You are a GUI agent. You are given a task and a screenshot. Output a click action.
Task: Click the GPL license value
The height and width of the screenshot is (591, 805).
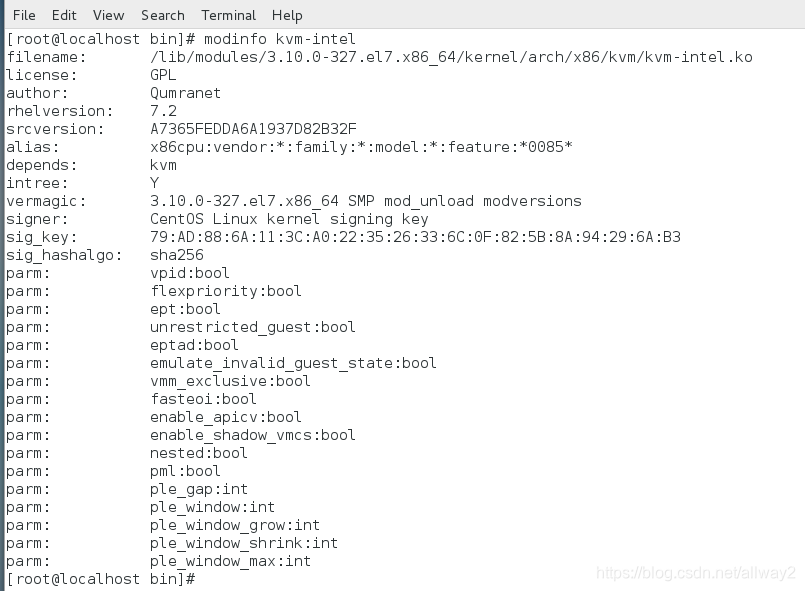(163, 75)
